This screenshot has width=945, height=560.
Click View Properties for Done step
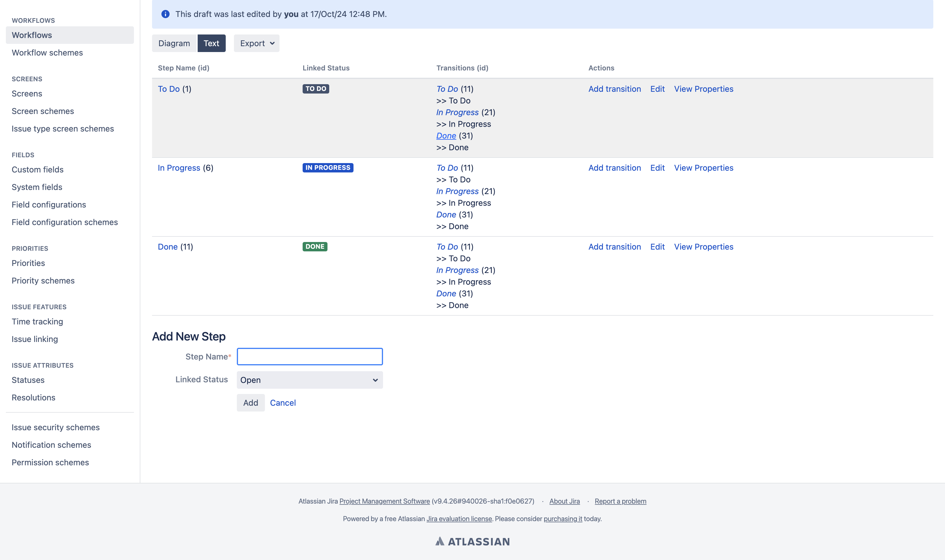(x=703, y=246)
